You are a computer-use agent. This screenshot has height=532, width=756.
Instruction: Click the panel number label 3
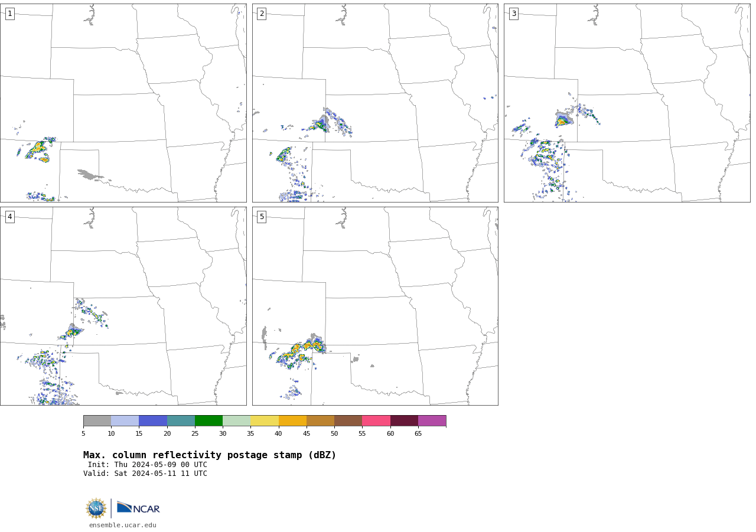(513, 14)
